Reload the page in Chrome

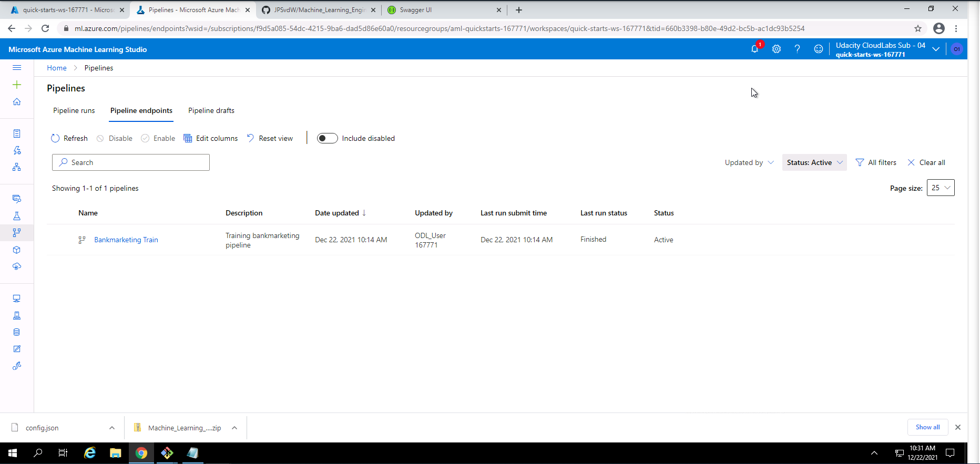[45, 28]
